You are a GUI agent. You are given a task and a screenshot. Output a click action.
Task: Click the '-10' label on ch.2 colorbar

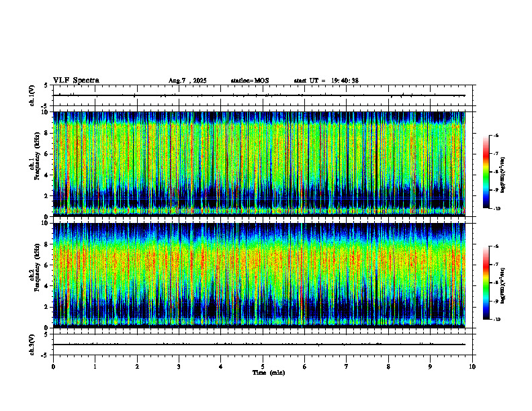(496, 320)
